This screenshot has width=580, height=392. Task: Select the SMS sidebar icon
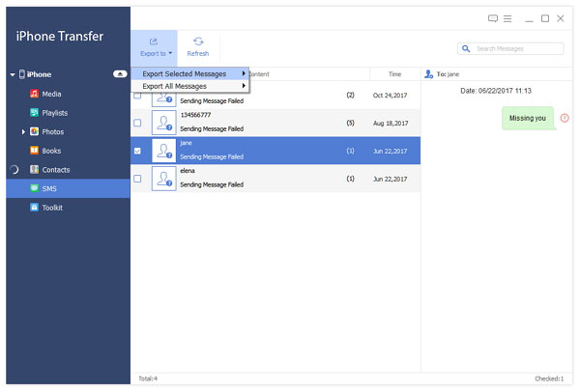[x=34, y=188]
